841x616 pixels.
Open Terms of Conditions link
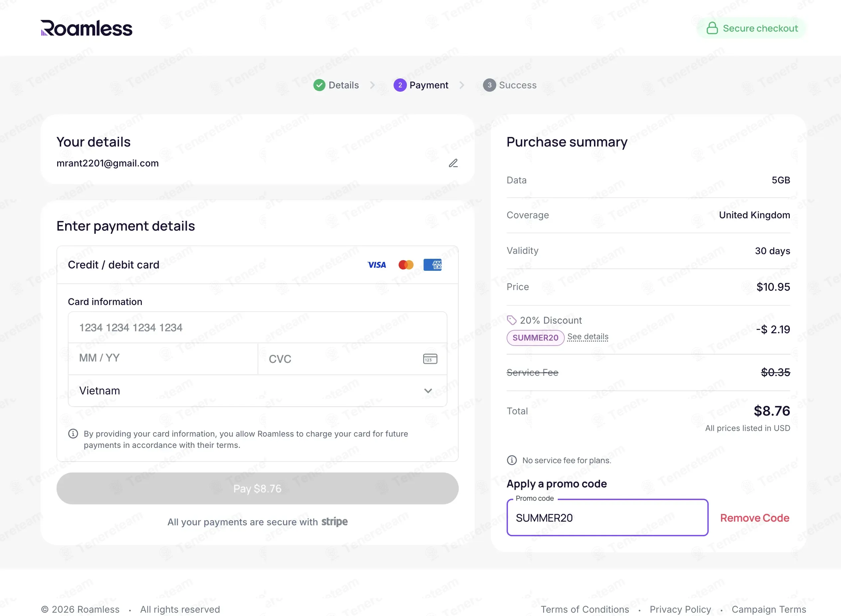coord(585,609)
